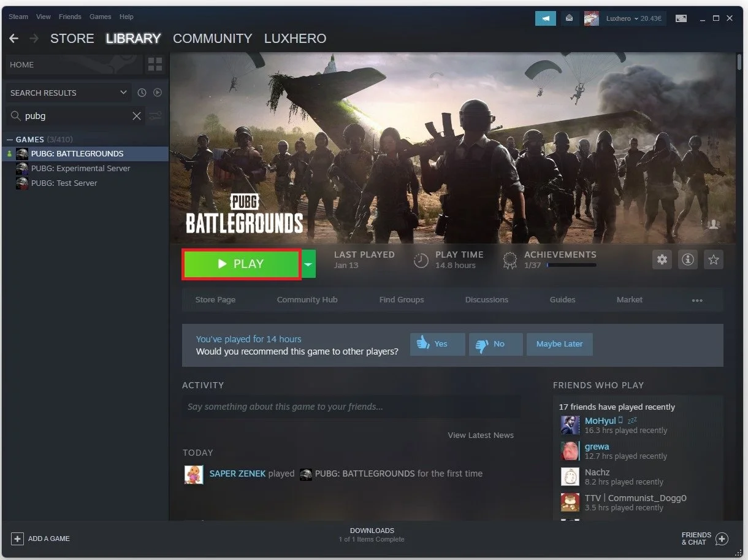This screenshot has height=560, width=748.
Task: Click the thumbs down icon on No
Action: (481, 345)
